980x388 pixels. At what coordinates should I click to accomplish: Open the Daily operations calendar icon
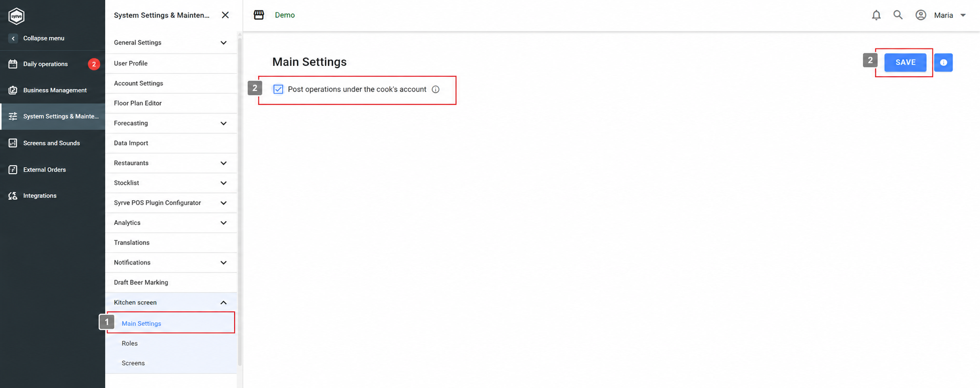point(13,64)
